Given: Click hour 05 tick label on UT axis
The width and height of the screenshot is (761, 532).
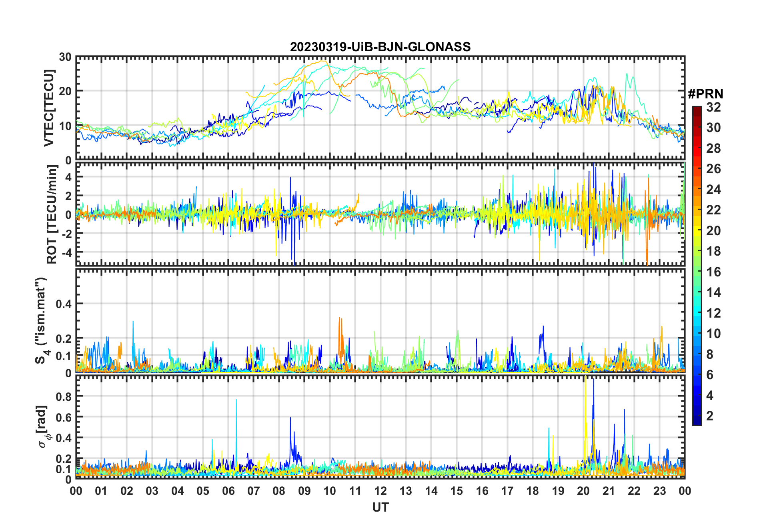Looking at the screenshot, I should click(203, 491).
